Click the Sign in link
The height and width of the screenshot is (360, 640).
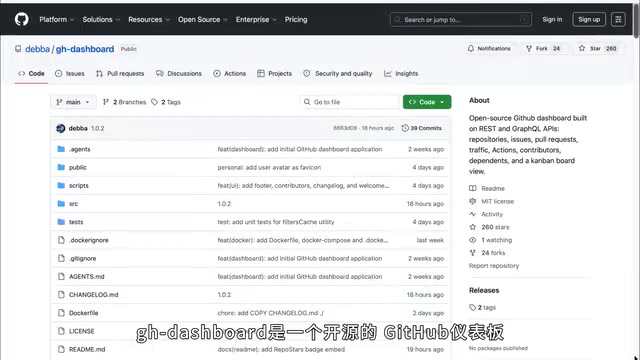click(x=552, y=20)
